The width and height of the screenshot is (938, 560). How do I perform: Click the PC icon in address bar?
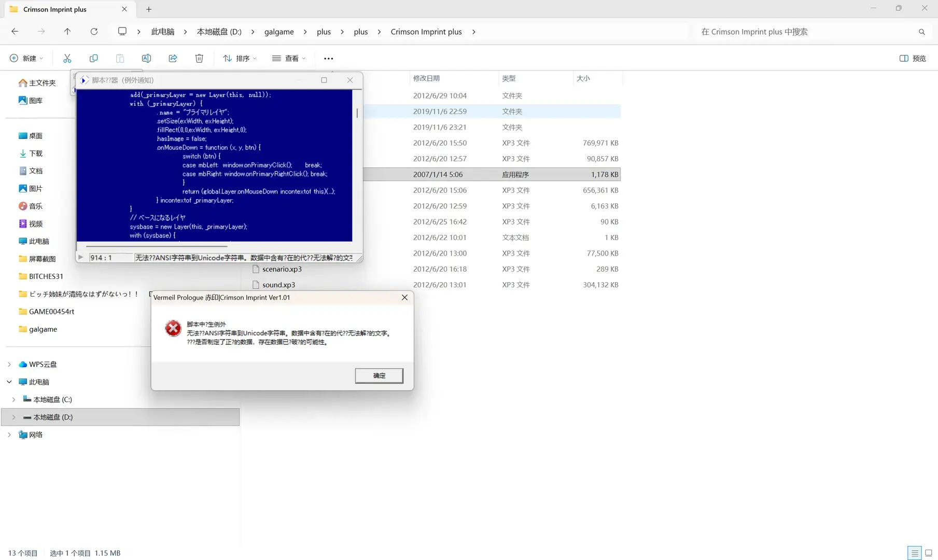(x=122, y=32)
